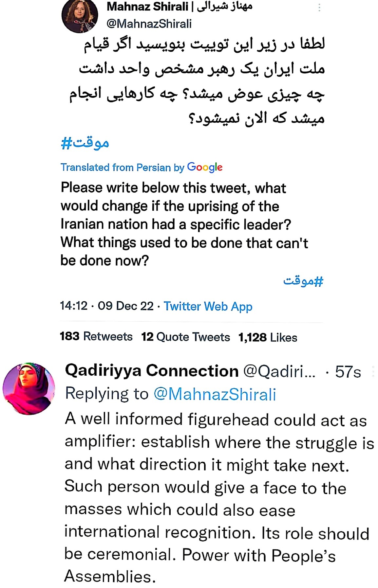Click the @MahnazShirali handle under the author name
Image resolution: width=378 pixels, height=588 pixels.
[x=149, y=24]
